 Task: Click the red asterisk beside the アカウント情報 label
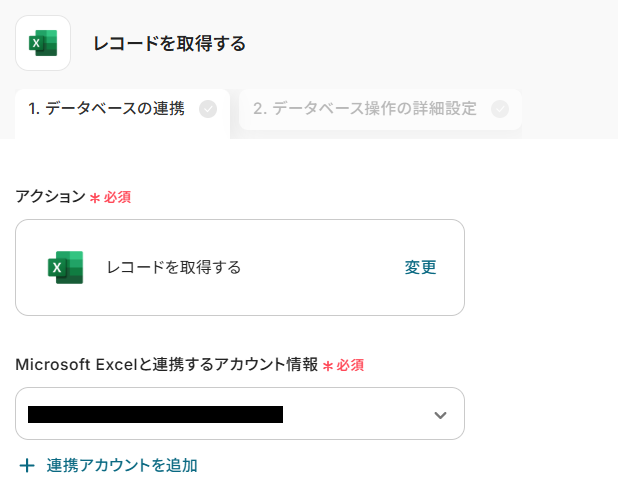(x=328, y=367)
